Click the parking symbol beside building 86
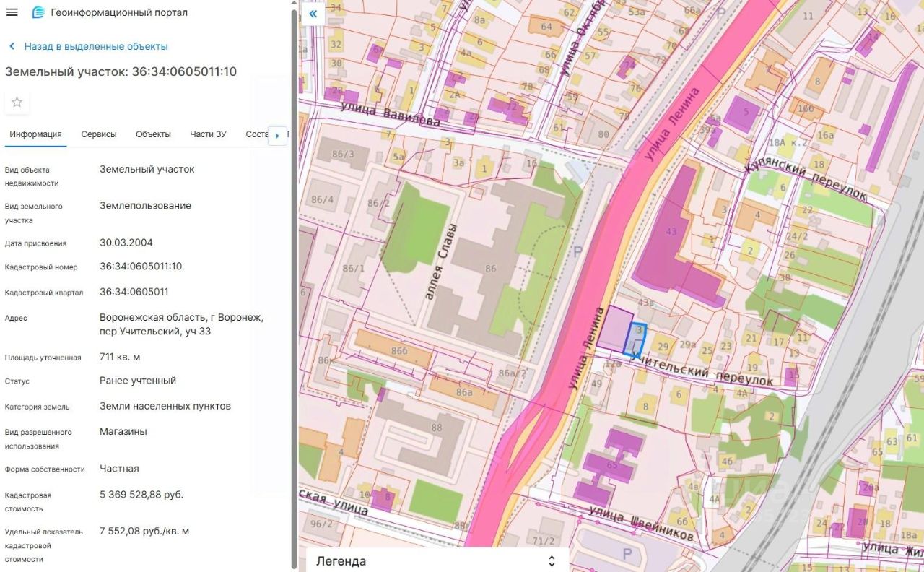 point(577,251)
